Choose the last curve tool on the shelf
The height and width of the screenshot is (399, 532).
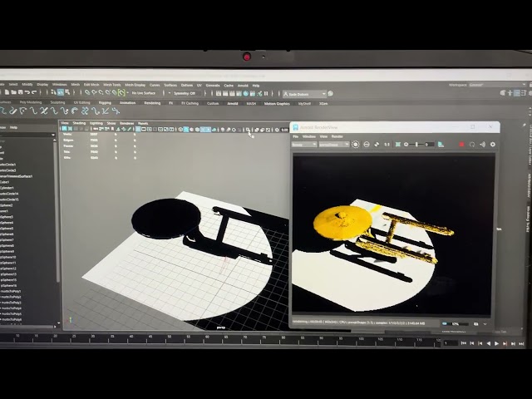pos(116,111)
